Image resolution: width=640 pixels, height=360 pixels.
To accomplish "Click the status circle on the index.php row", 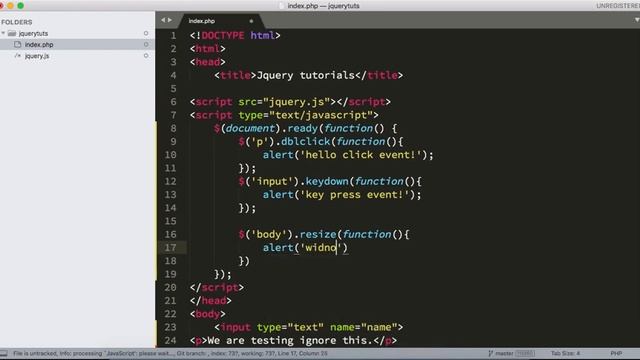I will tap(146, 44).
